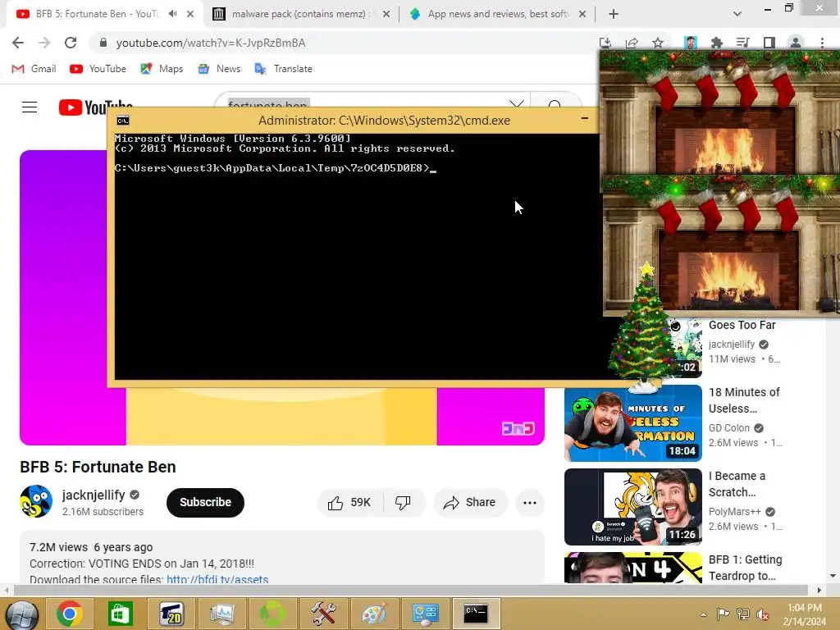Clear the YouTube search box with X

click(x=517, y=103)
